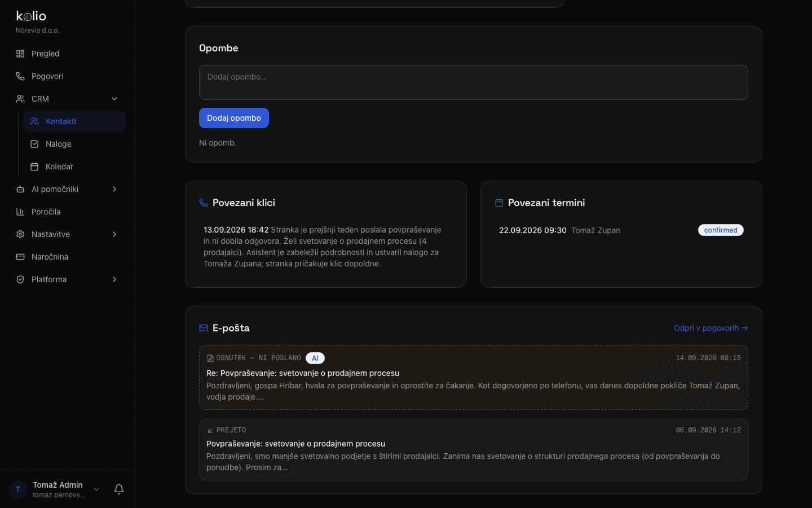This screenshot has height=508, width=812.
Task: Click the AI badge on draft
Action: point(315,358)
